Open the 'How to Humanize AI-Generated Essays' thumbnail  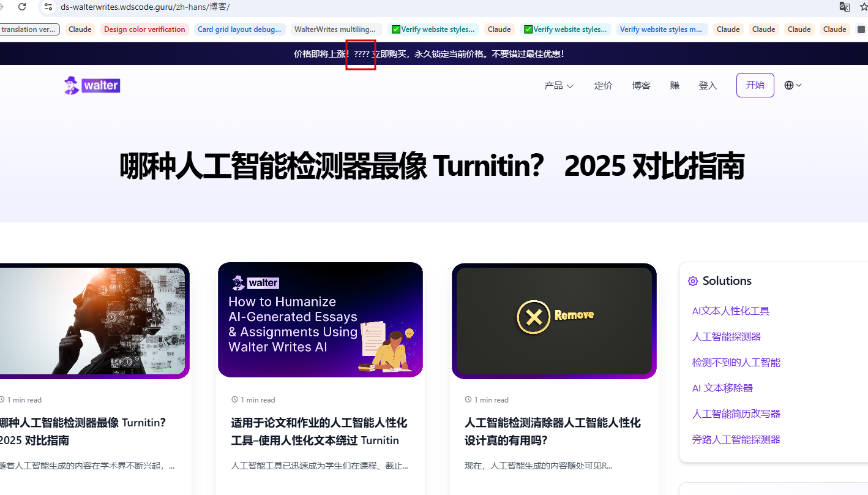point(320,320)
